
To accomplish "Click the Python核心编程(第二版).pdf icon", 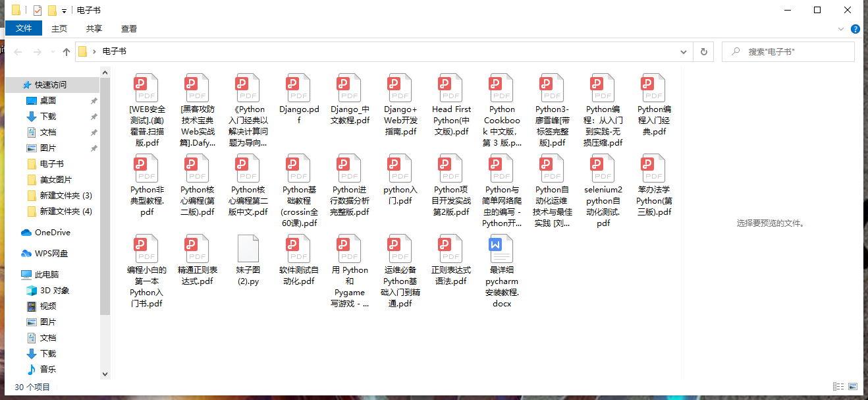I will coord(198,168).
